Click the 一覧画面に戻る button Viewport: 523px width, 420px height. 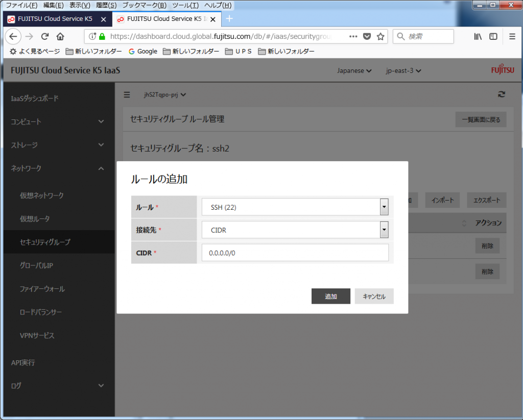pos(481,119)
